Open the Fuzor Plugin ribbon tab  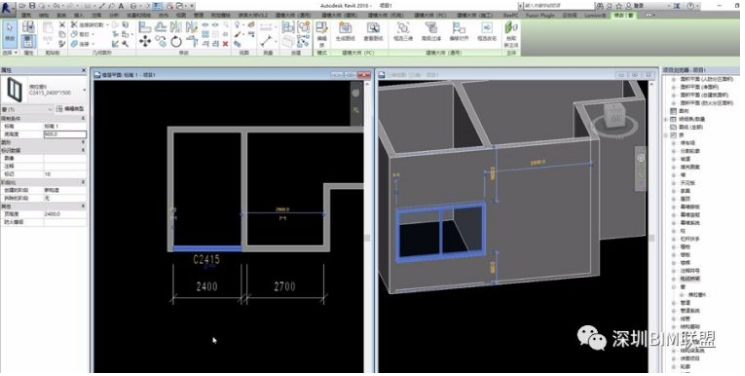pos(541,15)
